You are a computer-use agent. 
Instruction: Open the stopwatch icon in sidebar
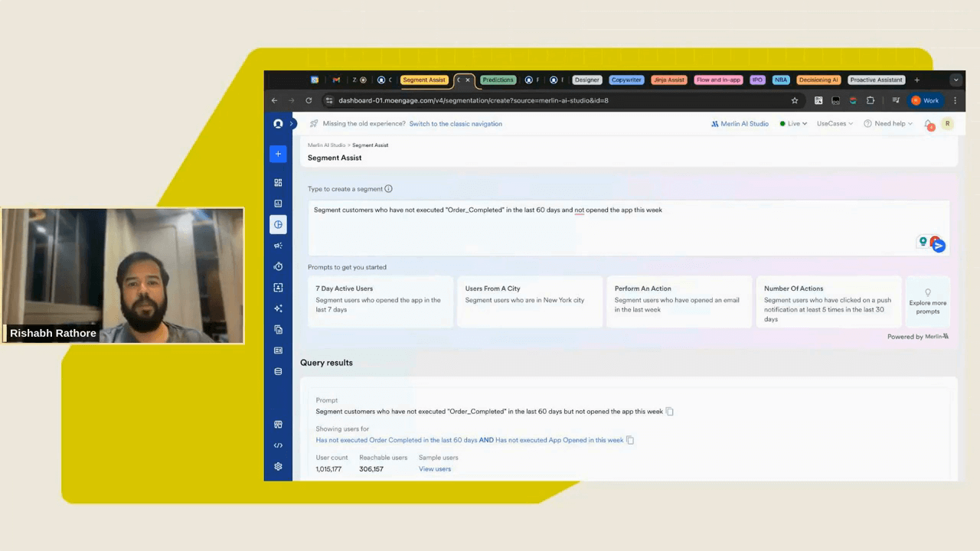278,266
